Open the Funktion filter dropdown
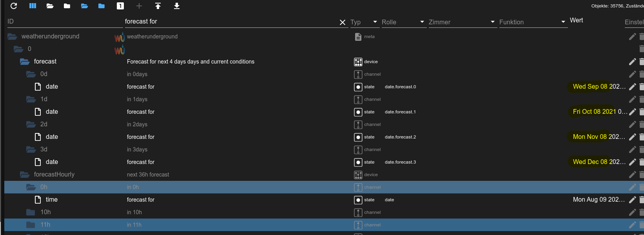 (533, 22)
